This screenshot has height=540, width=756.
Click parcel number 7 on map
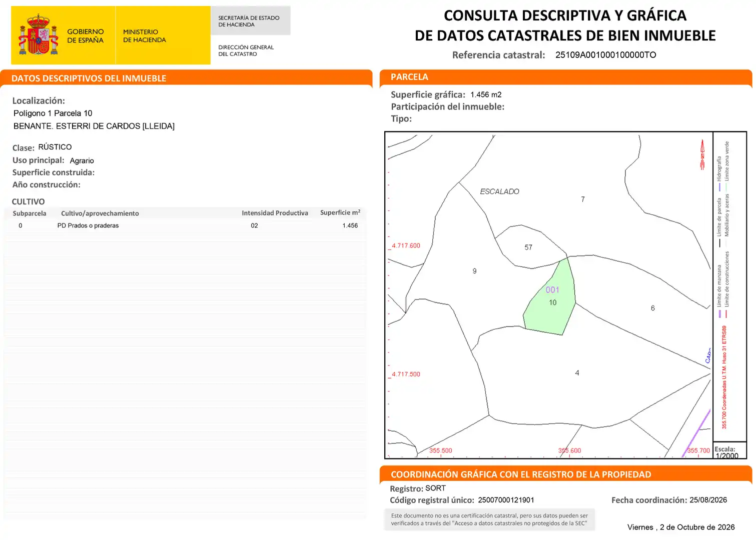[x=583, y=199]
